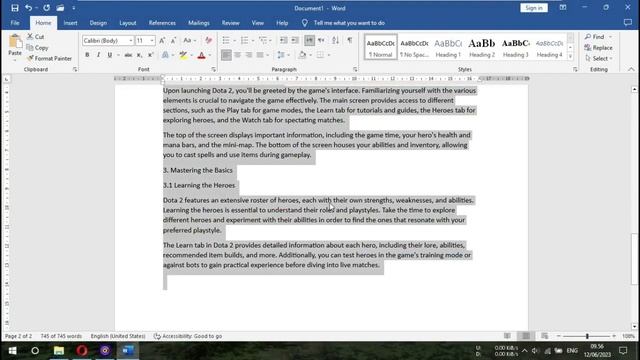
Task: Click the zoom slider handle
Action: (x=587, y=336)
